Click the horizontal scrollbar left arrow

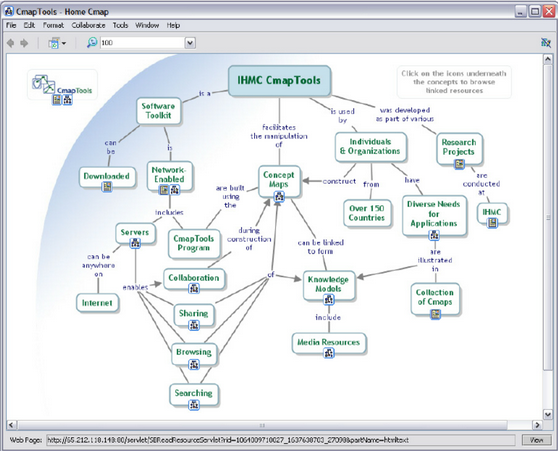pos(11,425)
